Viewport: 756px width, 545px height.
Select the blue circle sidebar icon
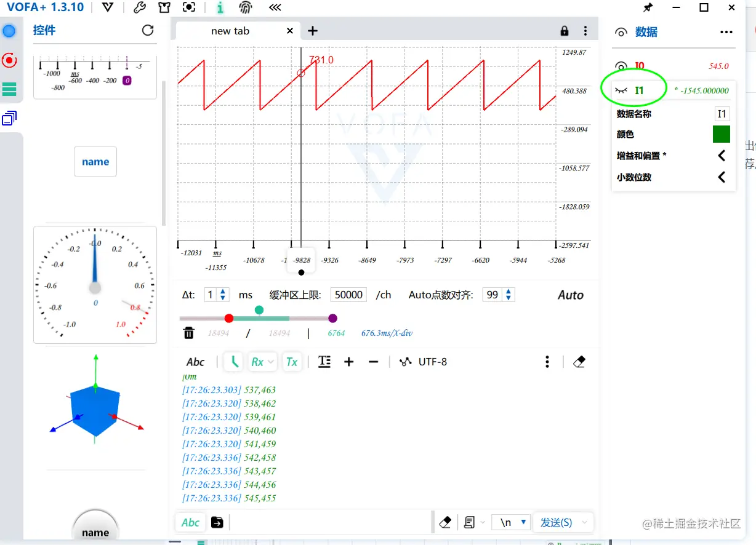pos(9,31)
